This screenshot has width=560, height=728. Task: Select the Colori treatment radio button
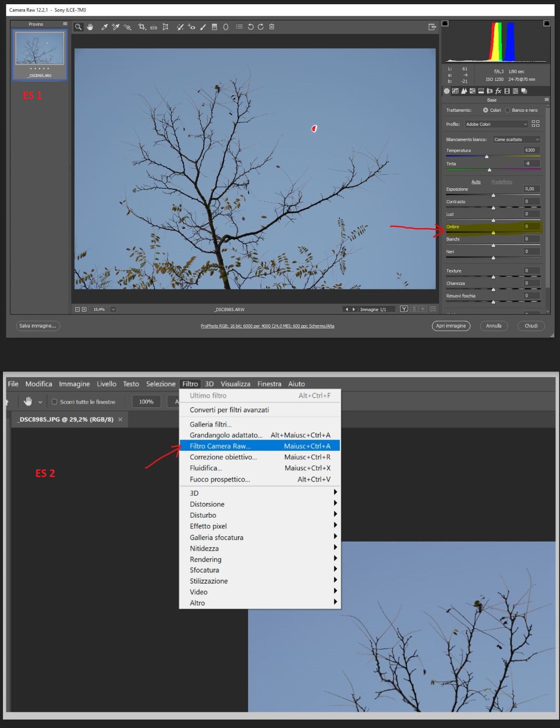(x=486, y=110)
